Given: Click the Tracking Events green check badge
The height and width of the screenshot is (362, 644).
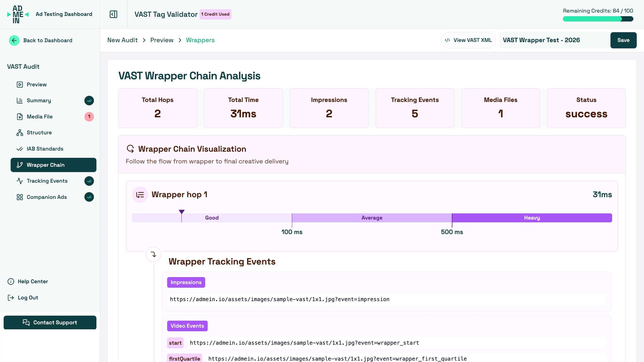Looking at the screenshot, I should point(89,181).
